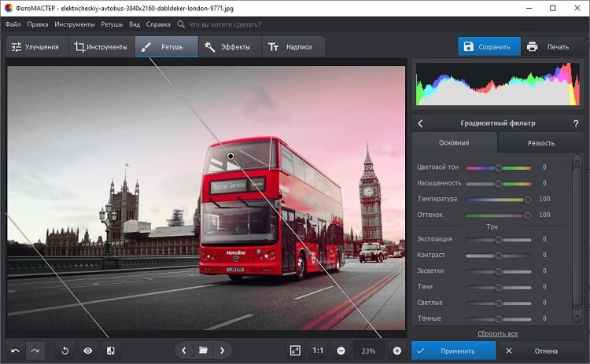Image resolution: width=590 pixels, height=364 pixels.
Task: Toggle the eye preview original icon
Action: click(88, 351)
